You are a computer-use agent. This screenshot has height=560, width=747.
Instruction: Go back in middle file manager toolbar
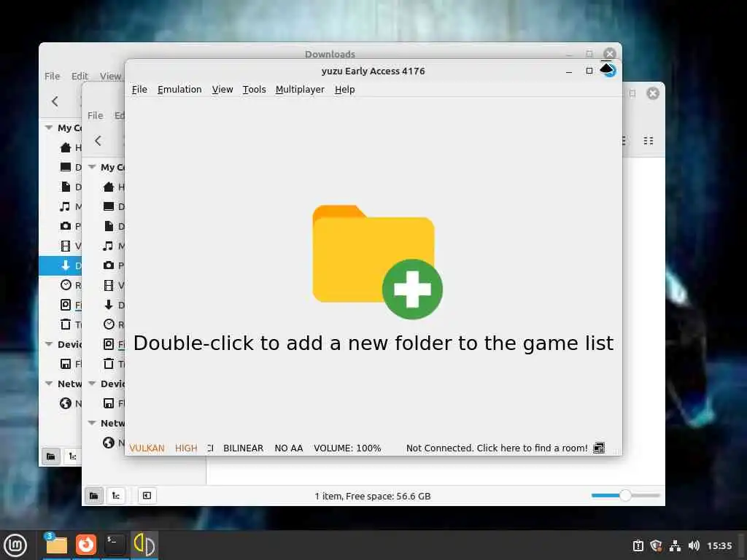[x=98, y=141]
